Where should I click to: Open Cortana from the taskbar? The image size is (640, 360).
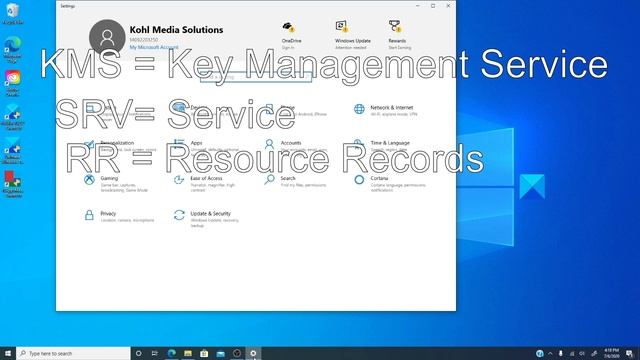tap(138, 353)
